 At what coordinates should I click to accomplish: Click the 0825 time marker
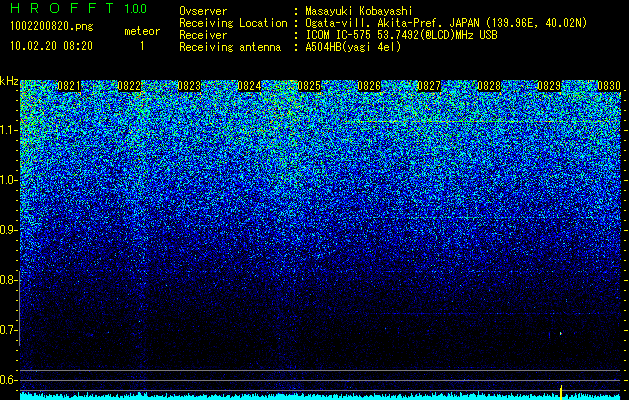[x=309, y=86]
